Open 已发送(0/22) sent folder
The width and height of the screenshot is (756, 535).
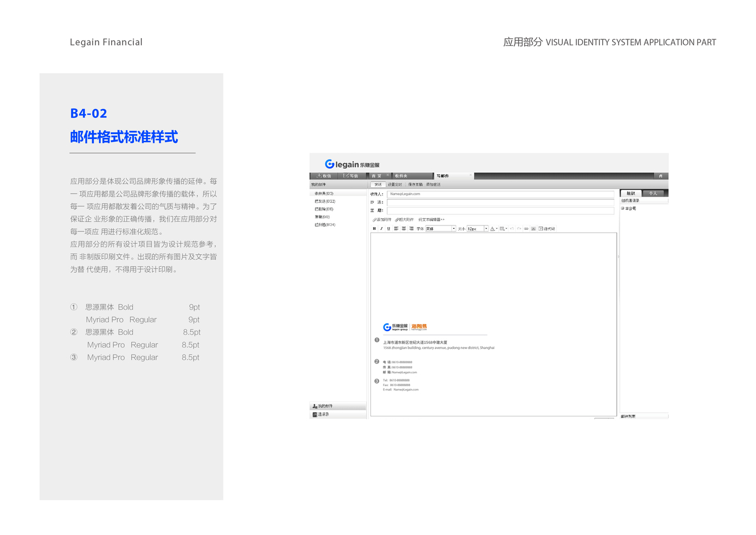pos(325,202)
